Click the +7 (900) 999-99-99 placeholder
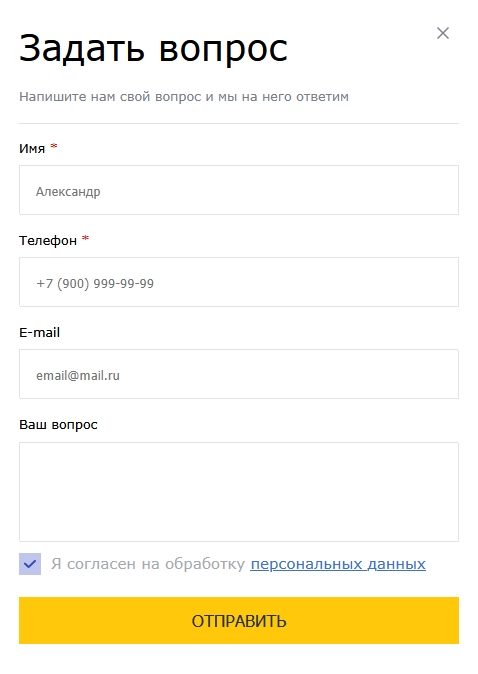This screenshot has height=674, width=478. (x=95, y=284)
